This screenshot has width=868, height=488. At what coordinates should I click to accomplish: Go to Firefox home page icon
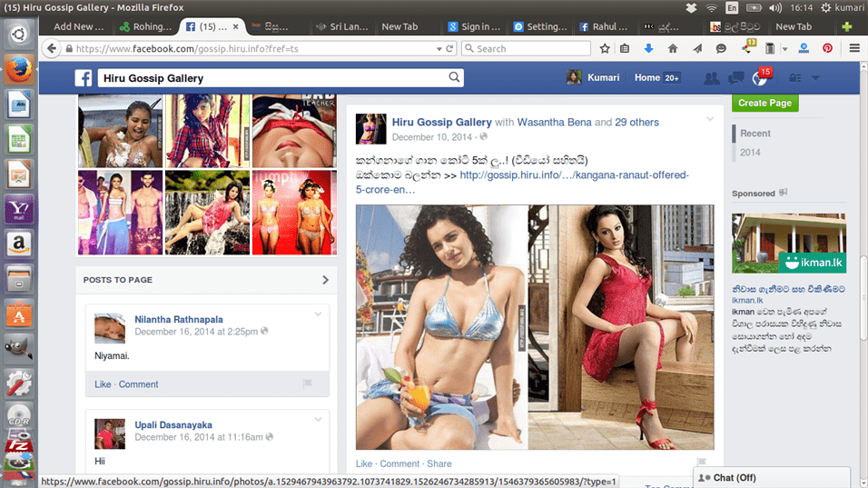click(673, 49)
